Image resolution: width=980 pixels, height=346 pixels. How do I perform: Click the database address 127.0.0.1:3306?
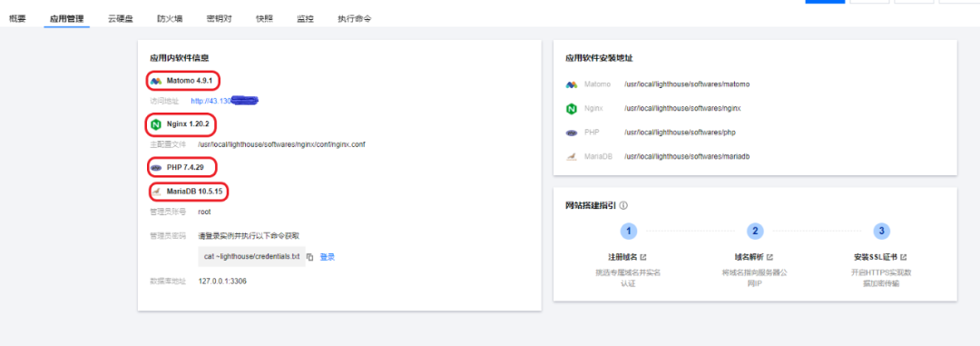(x=222, y=282)
